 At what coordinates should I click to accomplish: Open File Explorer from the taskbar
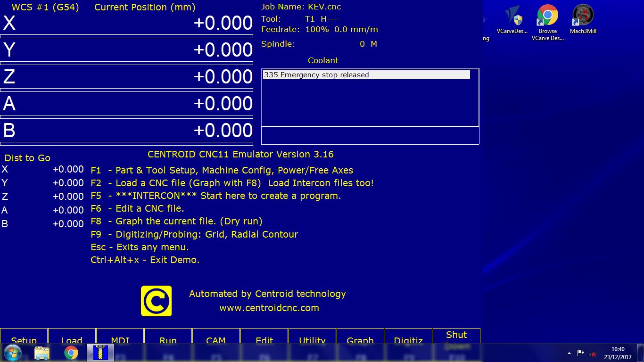tap(42, 353)
